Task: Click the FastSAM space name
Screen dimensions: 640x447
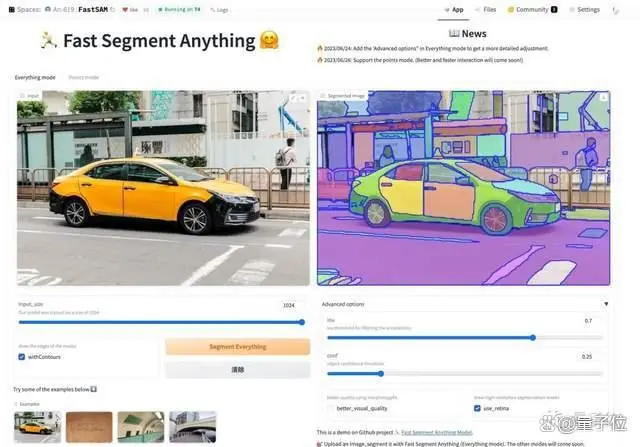Action: (93, 9)
